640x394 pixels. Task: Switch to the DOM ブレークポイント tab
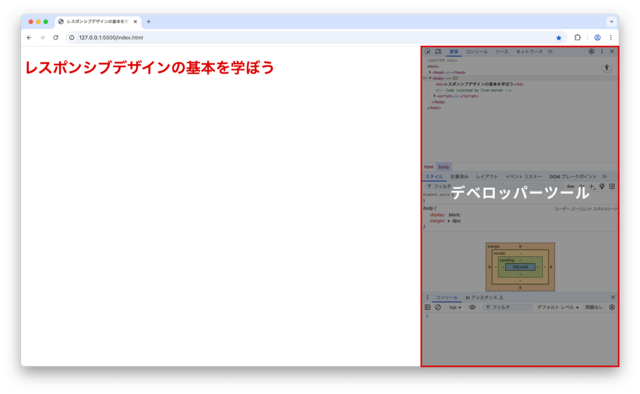coord(573,177)
